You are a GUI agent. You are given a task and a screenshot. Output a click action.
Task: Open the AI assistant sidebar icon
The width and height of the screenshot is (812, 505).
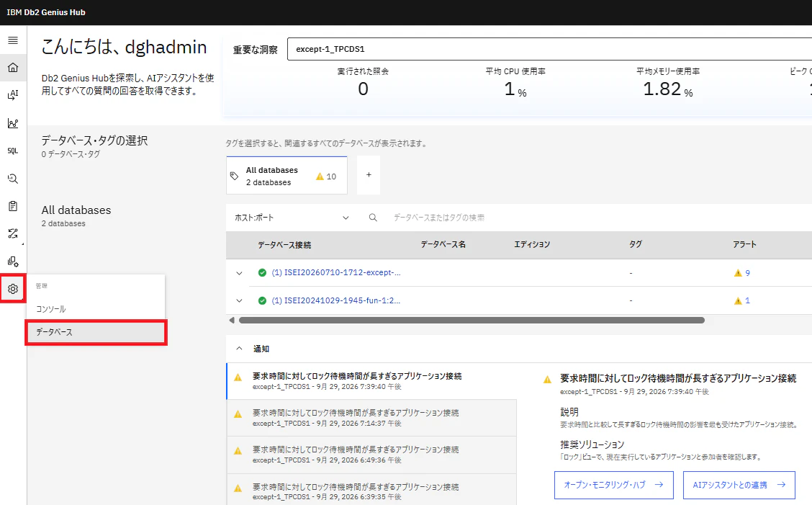click(13, 95)
